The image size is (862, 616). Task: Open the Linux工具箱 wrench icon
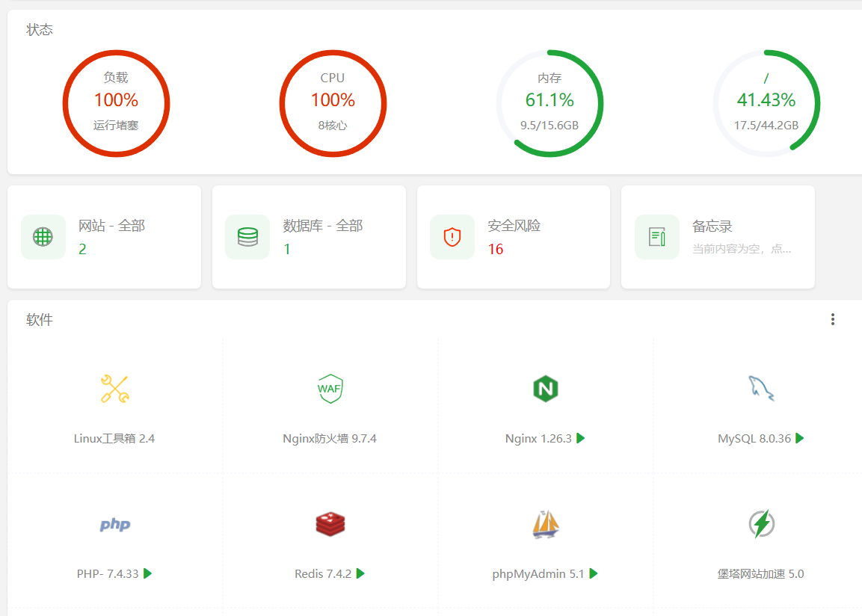click(x=115, y=389)
